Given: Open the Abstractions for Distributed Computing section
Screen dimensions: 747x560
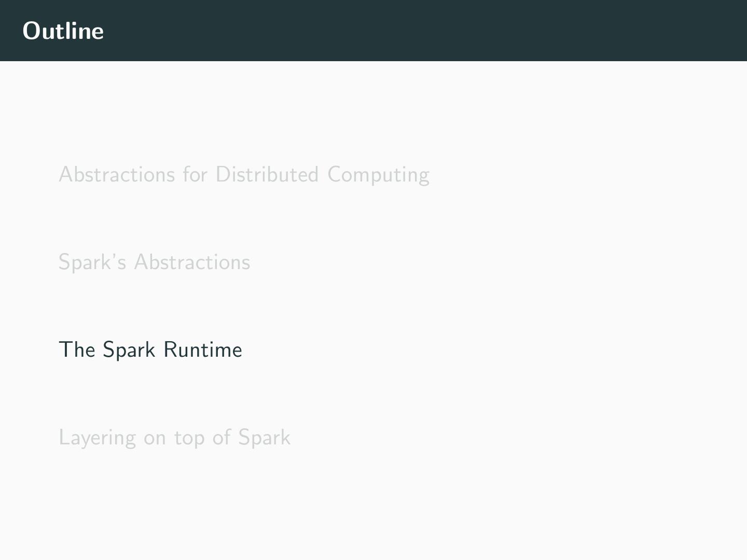Looking at the screenshot, I should tap(244, 175).
